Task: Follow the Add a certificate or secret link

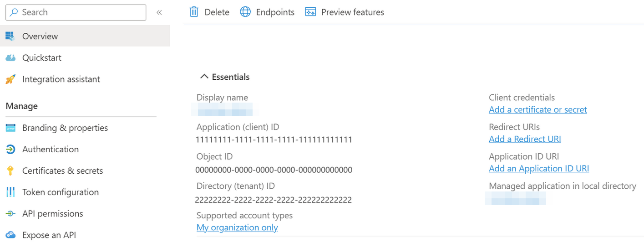Action: [538, 110]
